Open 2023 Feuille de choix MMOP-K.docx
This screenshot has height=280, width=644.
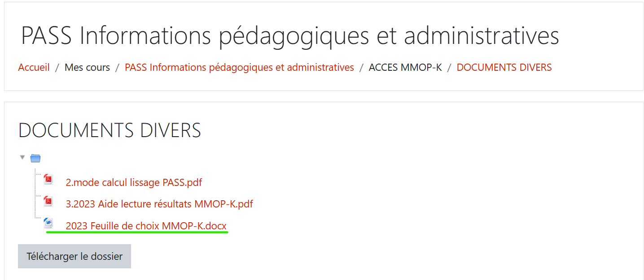point(146,226)
